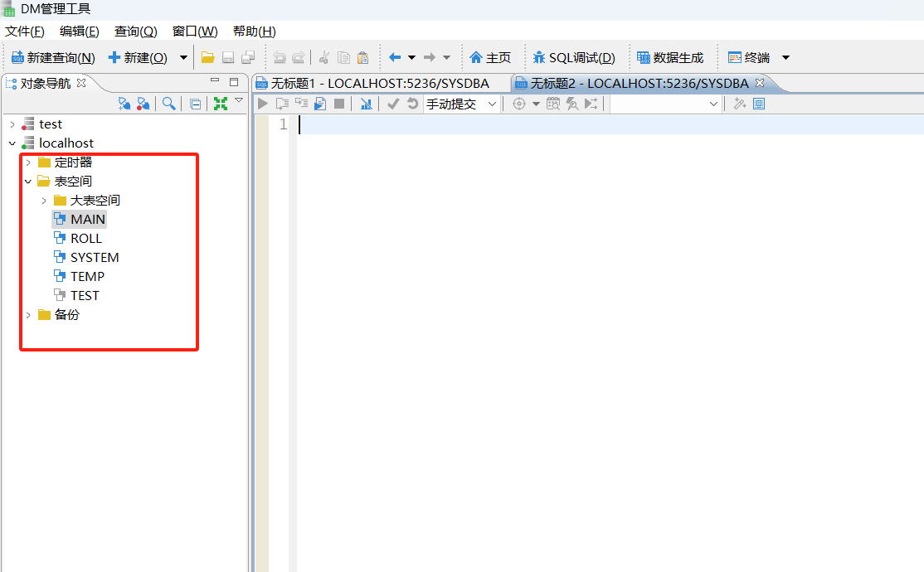This screenshot has width=924, height=572.
Task: Open the dropdown next to forward arrow
Action: point(447,58)
